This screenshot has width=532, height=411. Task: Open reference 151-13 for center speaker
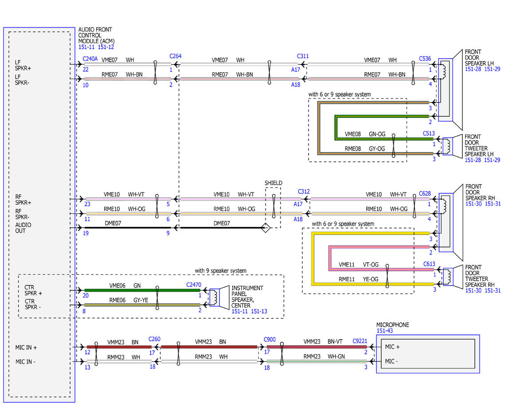tap(259, 312)
